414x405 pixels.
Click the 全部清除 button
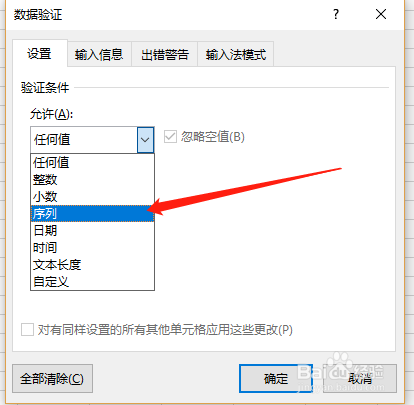[52, 379]
